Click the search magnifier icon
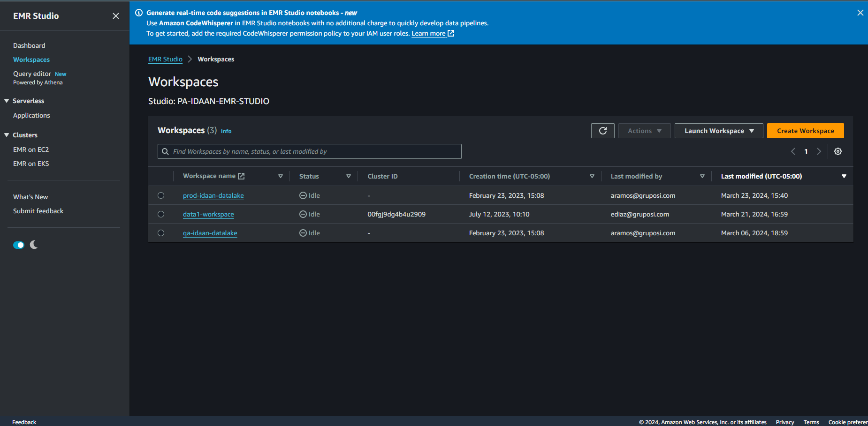Screen dimensions: 868x426 (165, 151)
